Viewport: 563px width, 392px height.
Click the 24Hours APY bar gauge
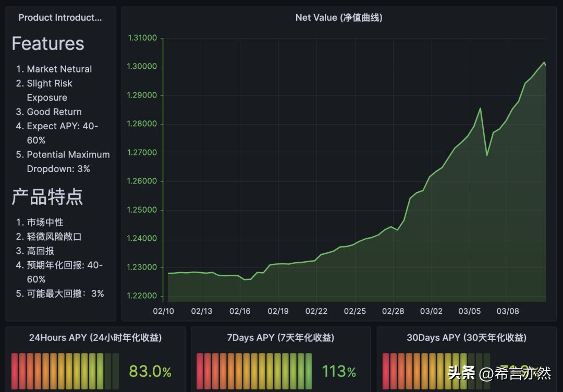[x=65, y=371]
